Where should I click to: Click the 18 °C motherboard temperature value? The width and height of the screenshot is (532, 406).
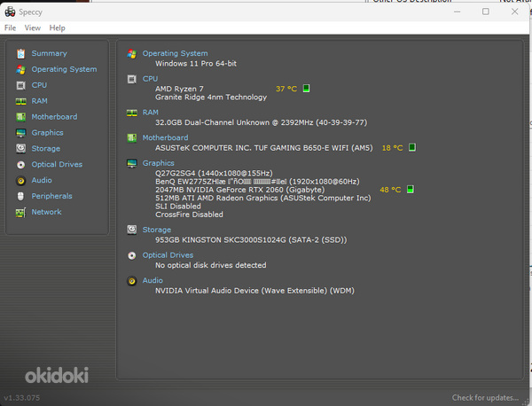click(x=392, y=148)
